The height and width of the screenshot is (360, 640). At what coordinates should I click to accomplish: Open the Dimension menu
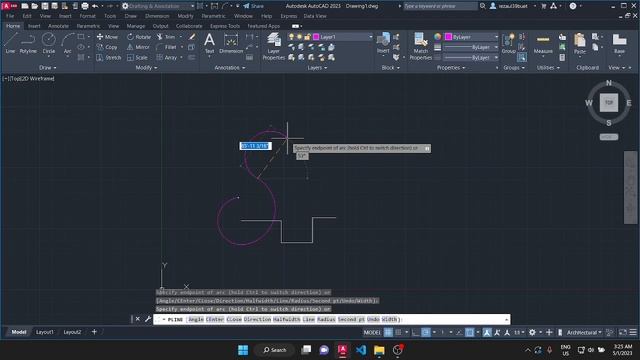point(157,16)
